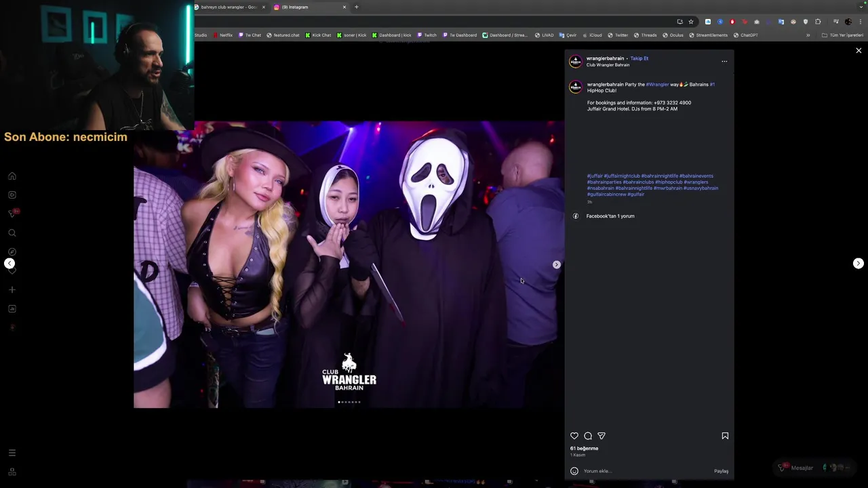This screenshot has width=868, height=488.
Task: Save the post with the bookmark icon
Action: [725, 436]
